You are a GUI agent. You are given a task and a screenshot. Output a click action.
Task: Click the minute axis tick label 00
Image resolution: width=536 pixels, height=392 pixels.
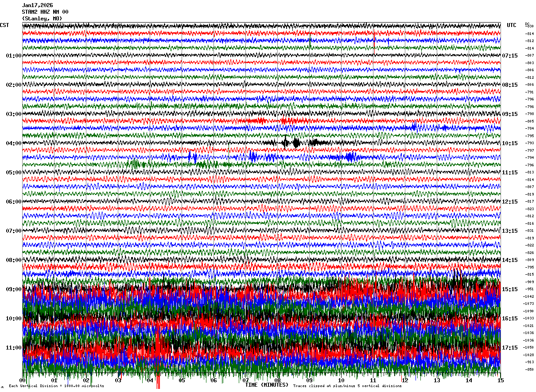point(23,380)
